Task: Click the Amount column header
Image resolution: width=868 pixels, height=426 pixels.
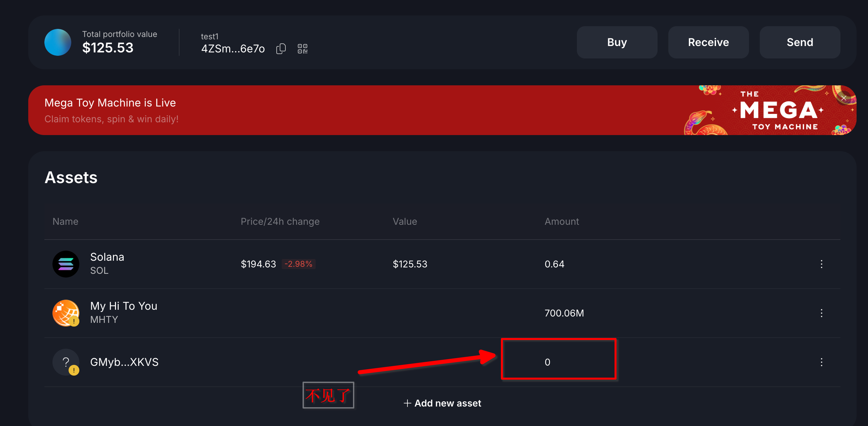Action: click(x=561, y=221)
